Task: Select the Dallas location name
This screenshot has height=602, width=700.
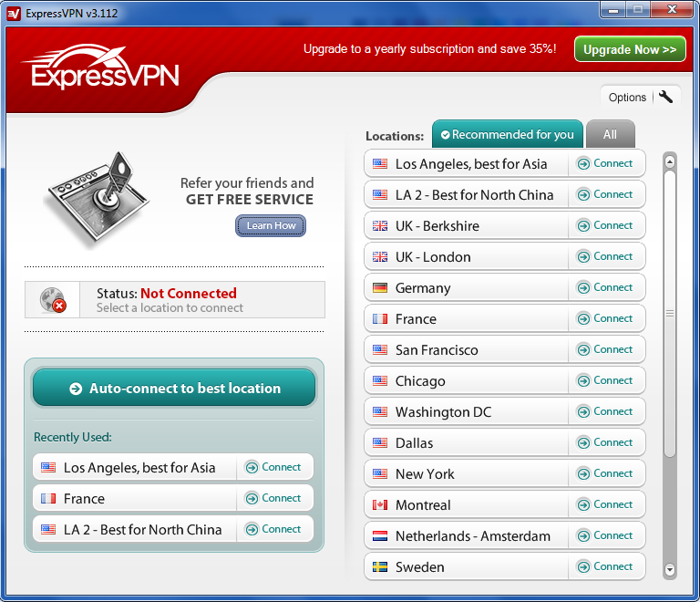Action: pos(414,443)
